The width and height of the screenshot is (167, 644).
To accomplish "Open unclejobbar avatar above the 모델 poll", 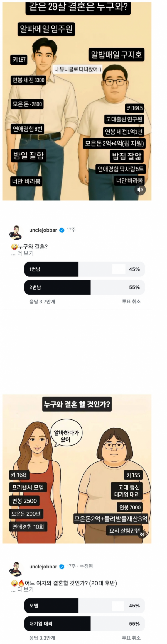I will coord(16,569).
